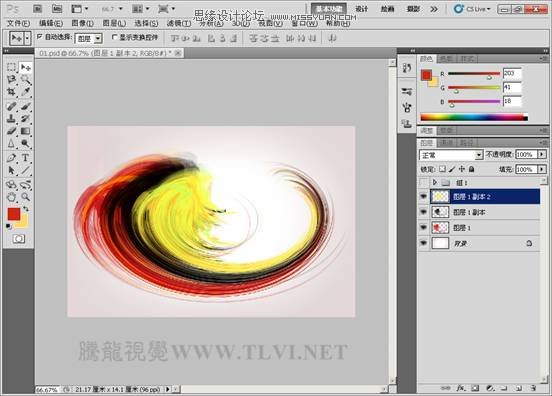552x396 pixels.
Task: Select the Brush tool
Action: pyautogui.click(x=25, y=106)
